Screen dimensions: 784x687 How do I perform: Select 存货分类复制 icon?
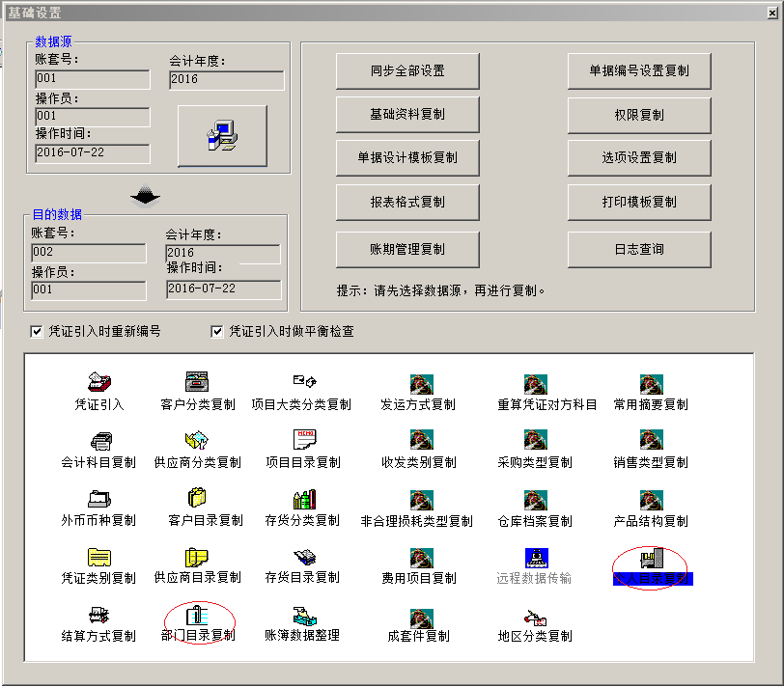pyautogui.click(x=303, y=499)
